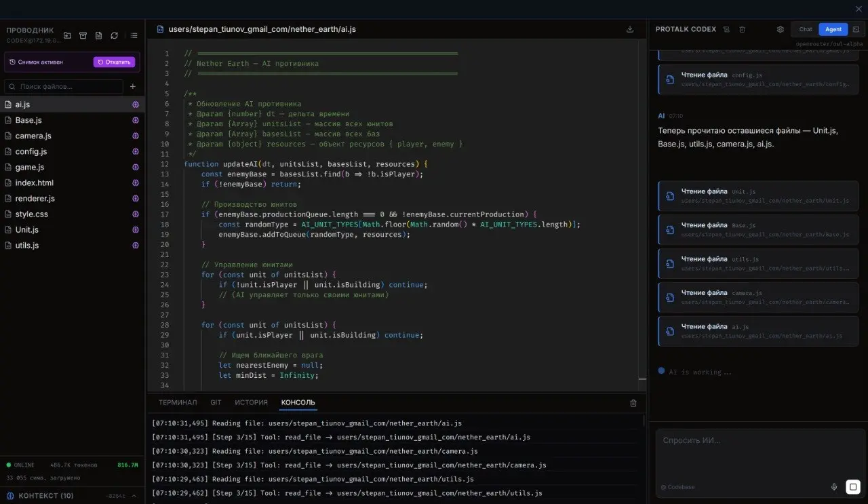Viewport: 868px width, 504px height.
Task: Click the terminal panel icon next to Agent
Action: pyautogui.click(x=856, y=29)
